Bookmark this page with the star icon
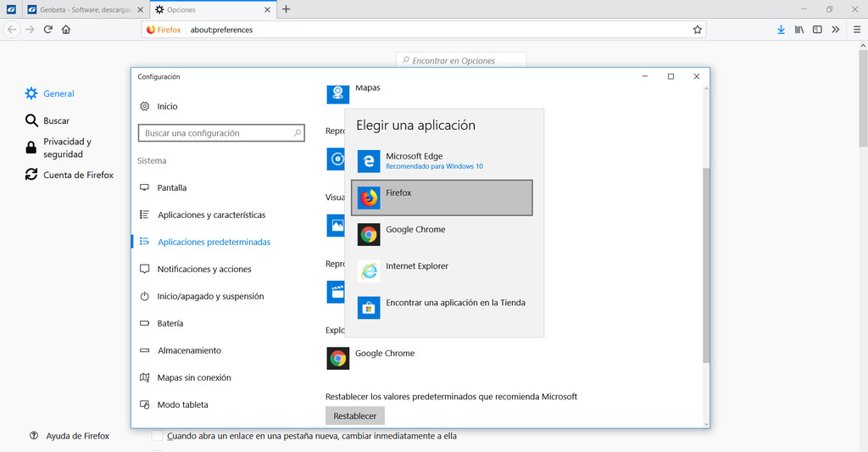 pyautogui.click(x=697, y=30)
